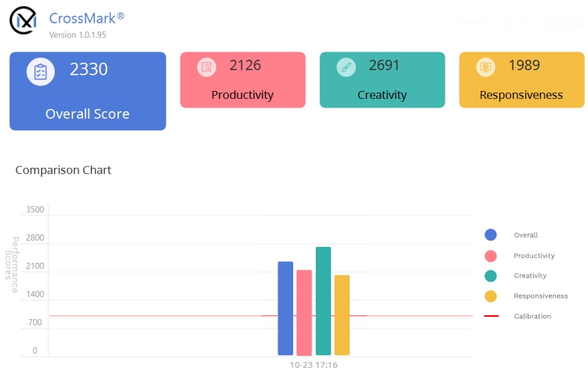588x392 pixels.
Task: Click the 'Performance Scores' axis title
Action: pos(12,264)
